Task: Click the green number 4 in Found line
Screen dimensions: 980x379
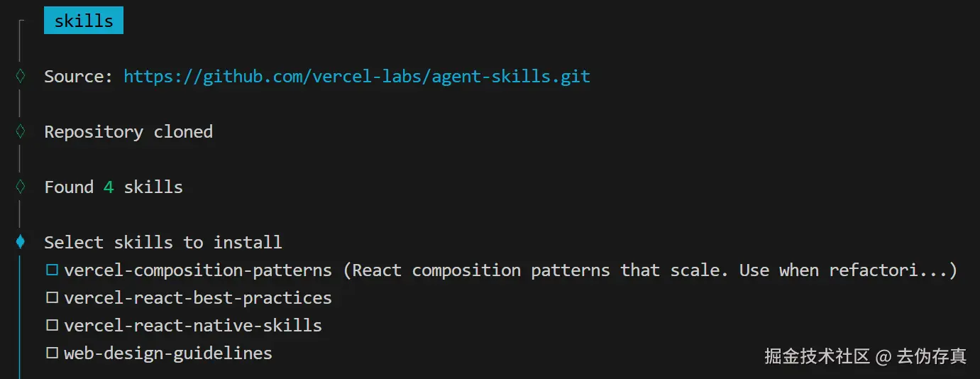Action: point(109,187)
